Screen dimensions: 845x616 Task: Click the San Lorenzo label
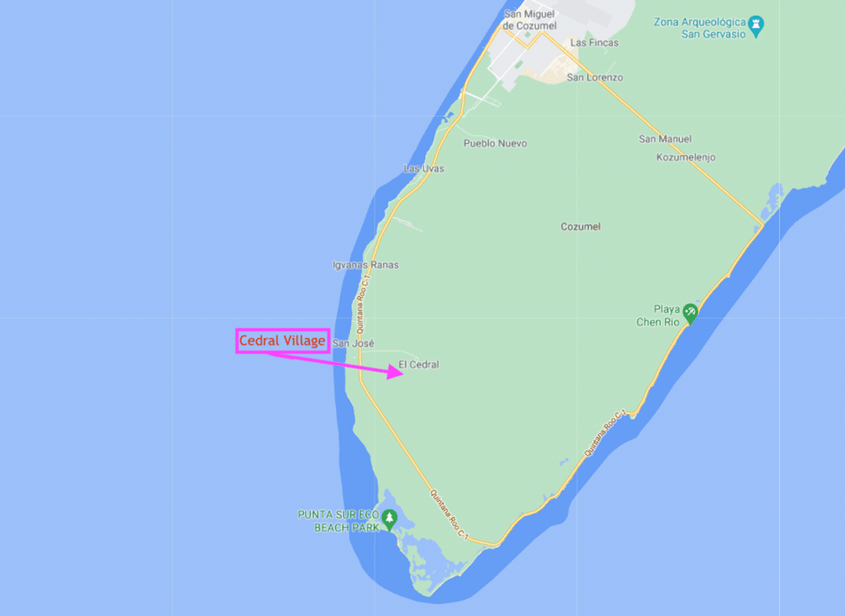click(594, 78)
